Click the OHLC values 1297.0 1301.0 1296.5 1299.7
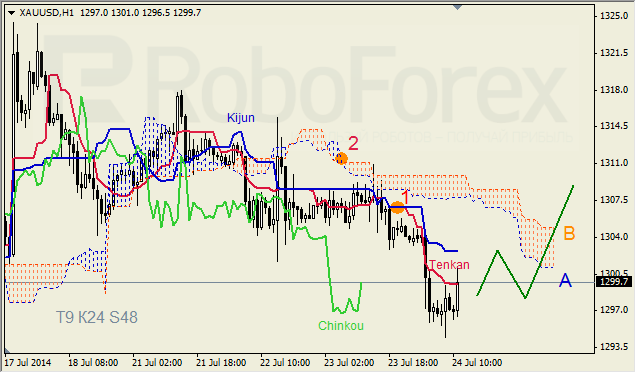The width and height of the screenshot is (636, 373). tap(140, 13)
